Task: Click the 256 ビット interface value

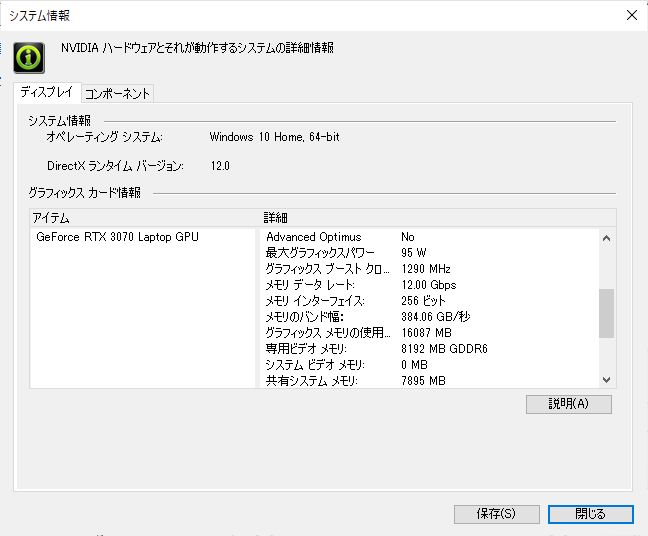Action: pyautogui.click(x=423, y=301)
